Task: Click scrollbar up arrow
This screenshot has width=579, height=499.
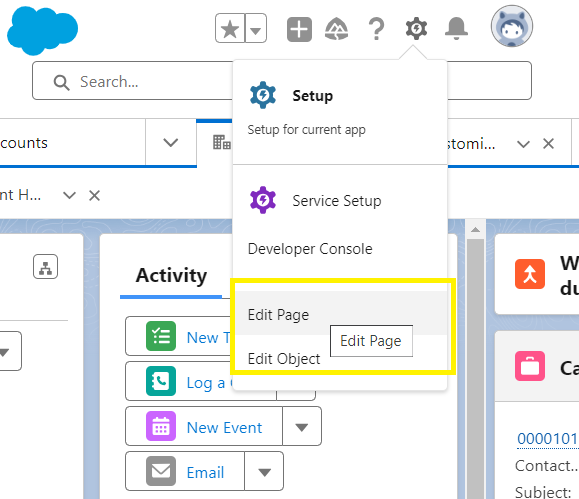Action: tap(475, 230)
